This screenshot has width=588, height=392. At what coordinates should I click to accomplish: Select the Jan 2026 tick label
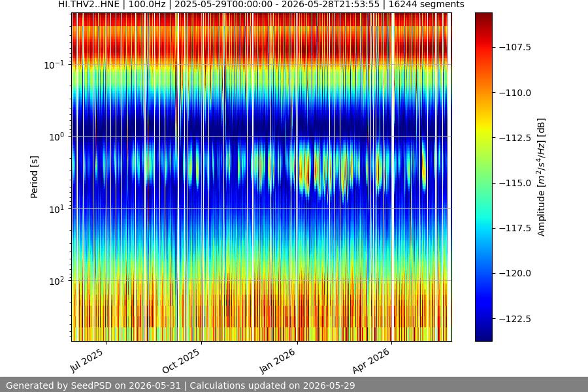(278, 361)
